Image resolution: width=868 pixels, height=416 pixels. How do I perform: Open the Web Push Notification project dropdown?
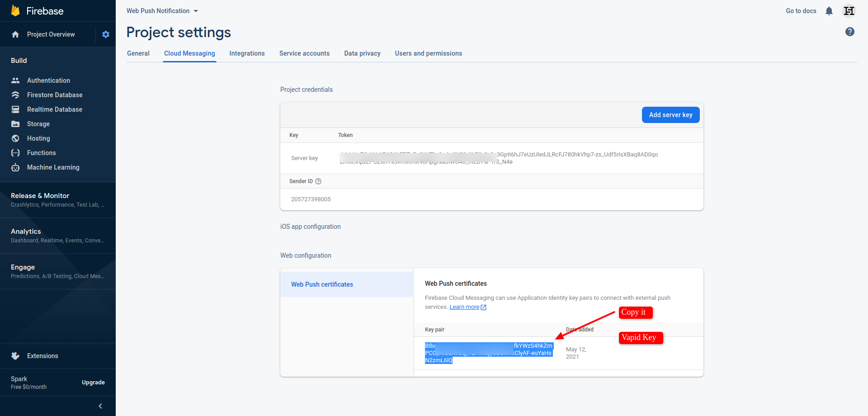pyautogui.click(x=162, y=11)
